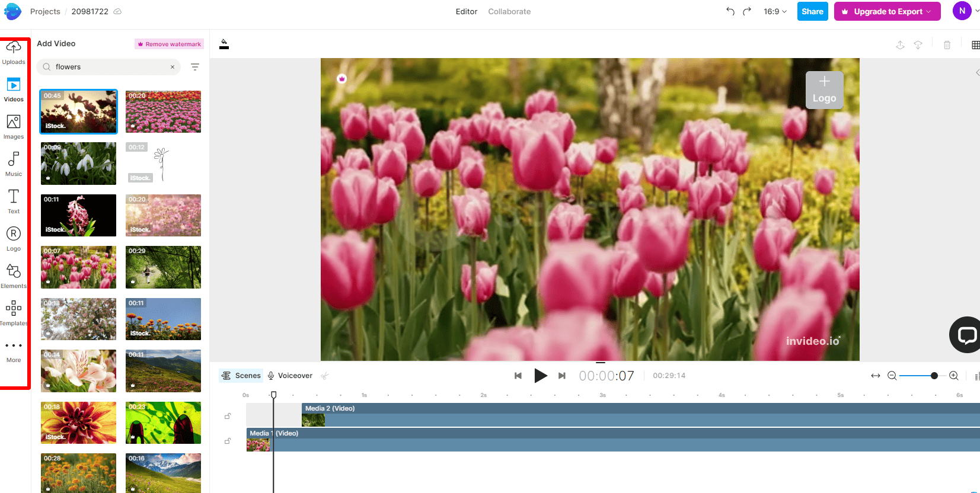Screen dimensions: 980x493
Task: Zoom out the timeline
Action: [x=892, y=376]
